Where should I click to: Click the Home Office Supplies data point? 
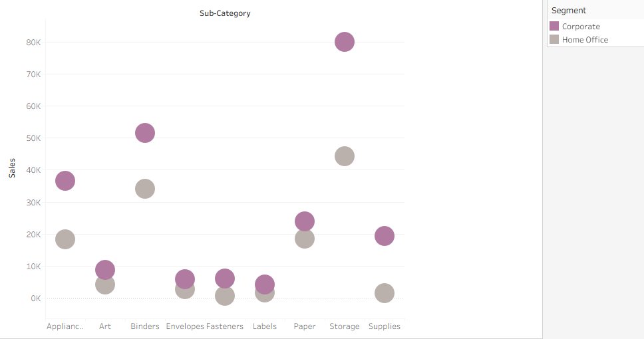[385, 293]
